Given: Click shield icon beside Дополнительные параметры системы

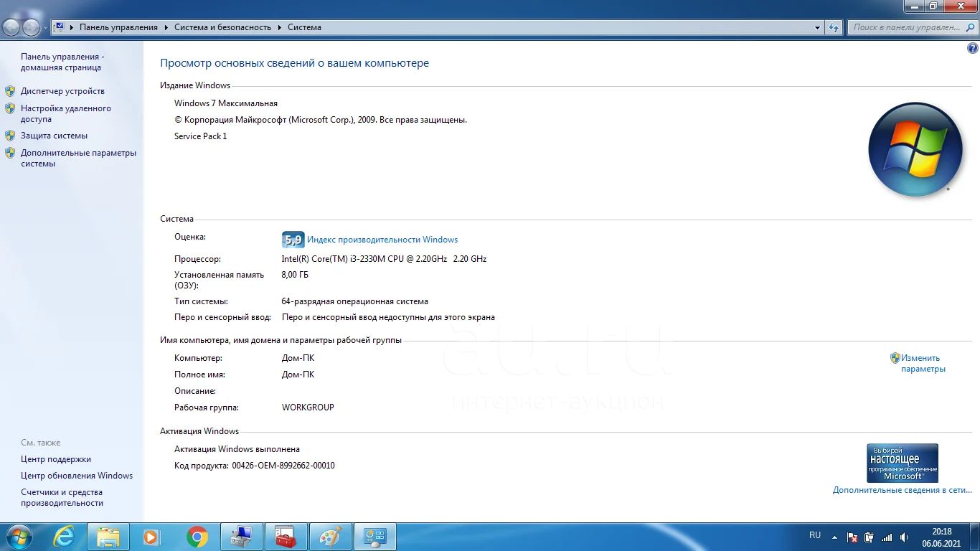Looking at the screenshot, I should pos(10,153).
